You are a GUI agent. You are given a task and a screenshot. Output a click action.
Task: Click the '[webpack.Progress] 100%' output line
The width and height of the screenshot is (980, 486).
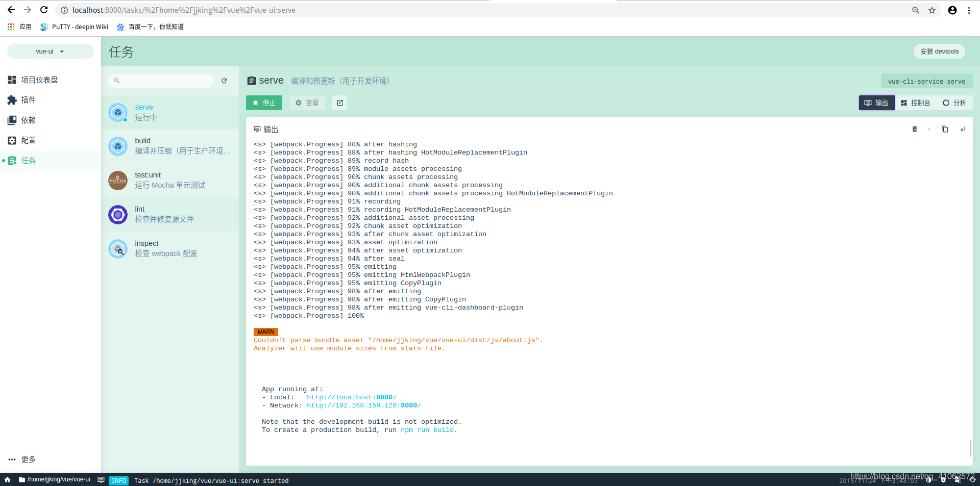click(x=309, y=316)
